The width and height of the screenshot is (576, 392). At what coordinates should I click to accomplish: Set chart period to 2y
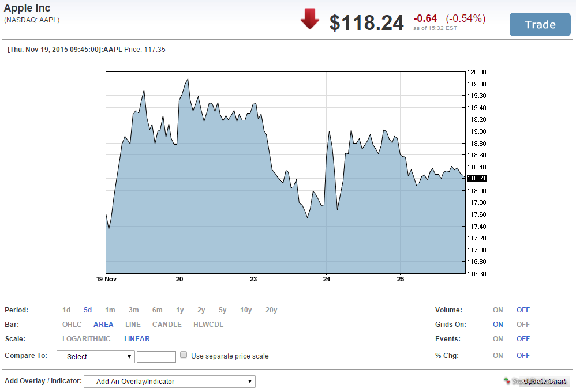coord(201,310)
